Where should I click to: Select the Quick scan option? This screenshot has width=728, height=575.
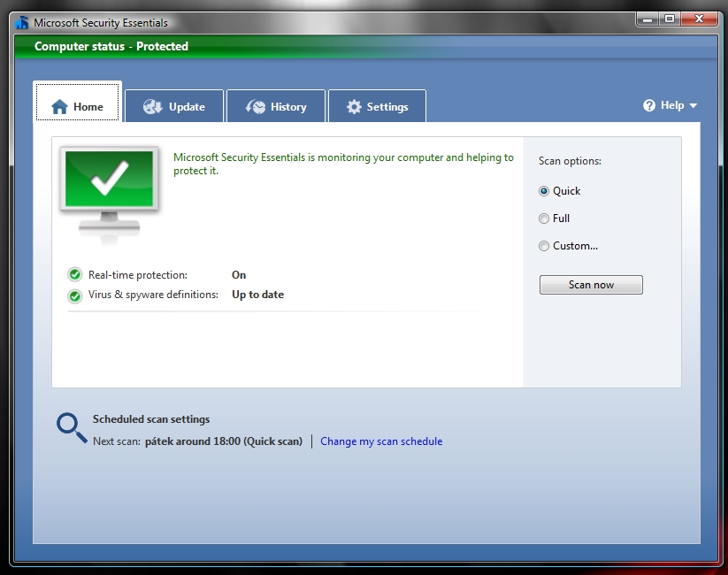(x=544, y=191)
